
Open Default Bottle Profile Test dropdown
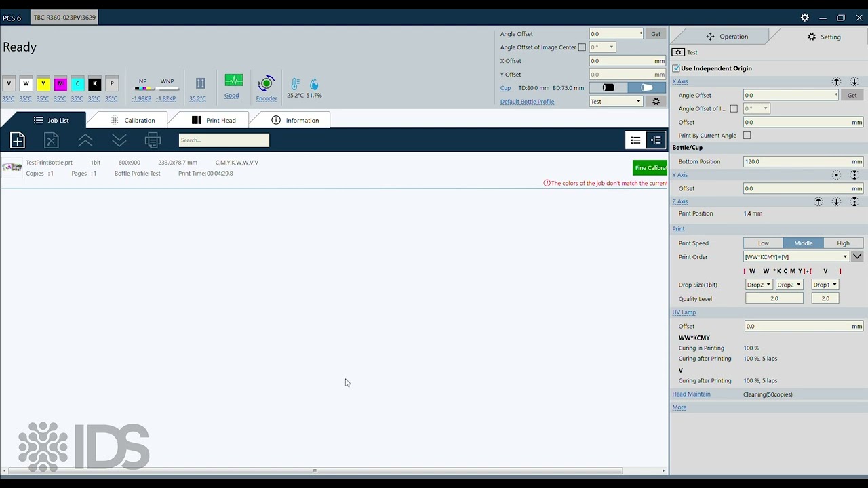pyautogui.click(x=616, y=102)
